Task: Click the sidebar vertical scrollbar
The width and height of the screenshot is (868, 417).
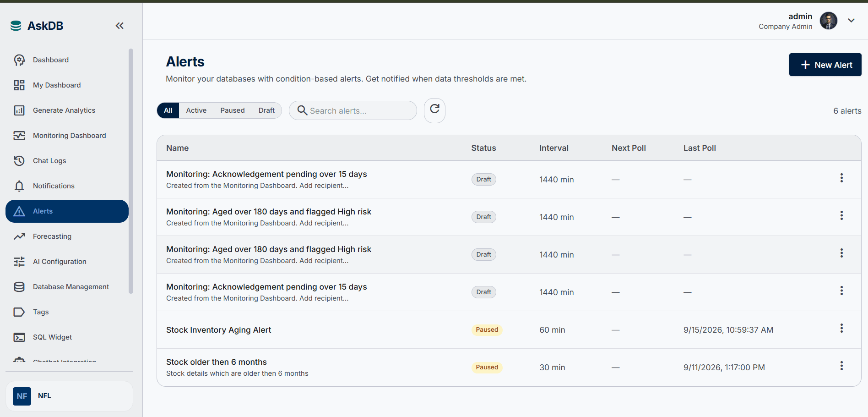Action: [x=131, y=170]
